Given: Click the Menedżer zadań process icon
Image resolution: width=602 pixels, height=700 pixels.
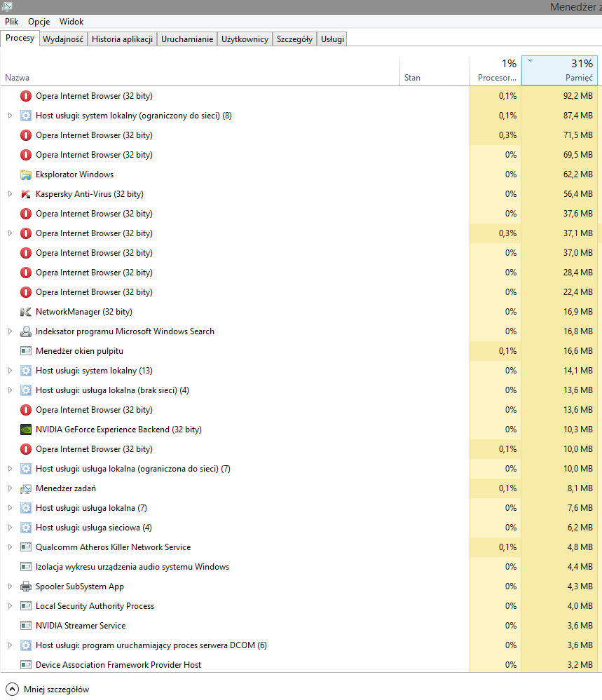Looking at the screenshot, I should [26, 488].
